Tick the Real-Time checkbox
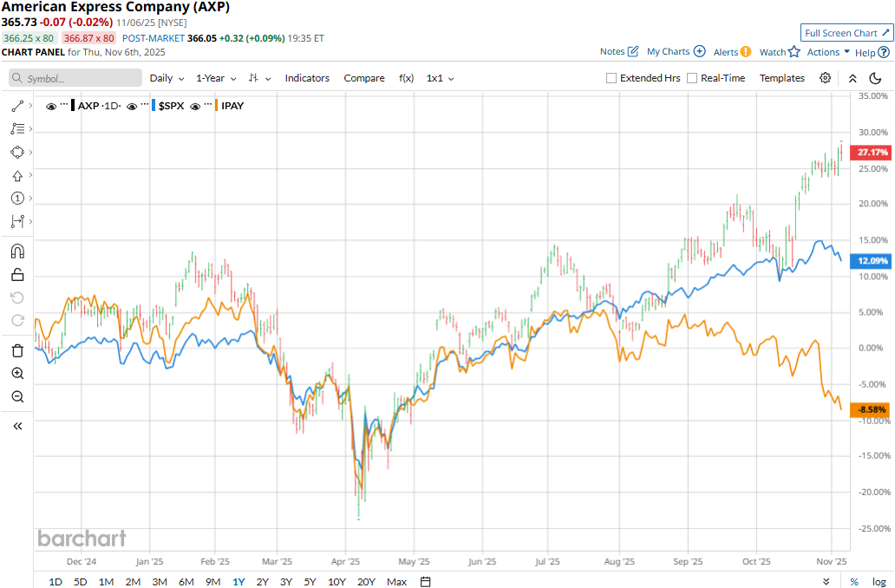Screen dimensions: 895x588 [692, 78]
